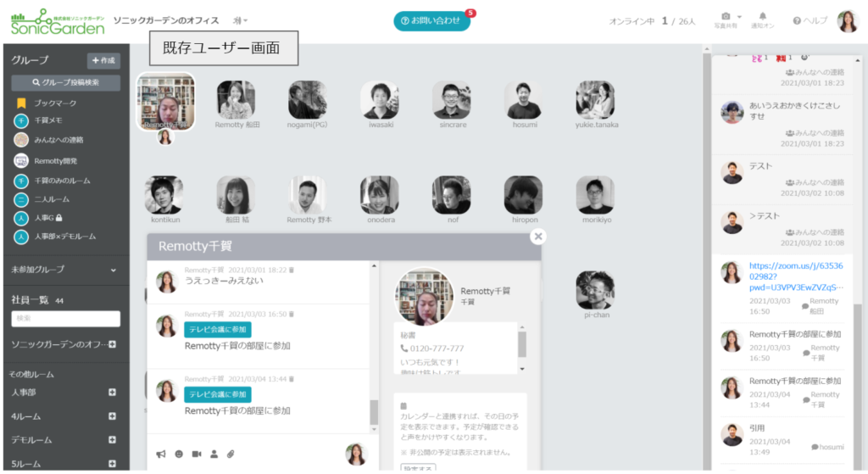Image resolution: width=868 pixels, height=474 pixels.
Task: Expand ソニックガーデンのオフ… room plus icon
Action: pos(113,344)
